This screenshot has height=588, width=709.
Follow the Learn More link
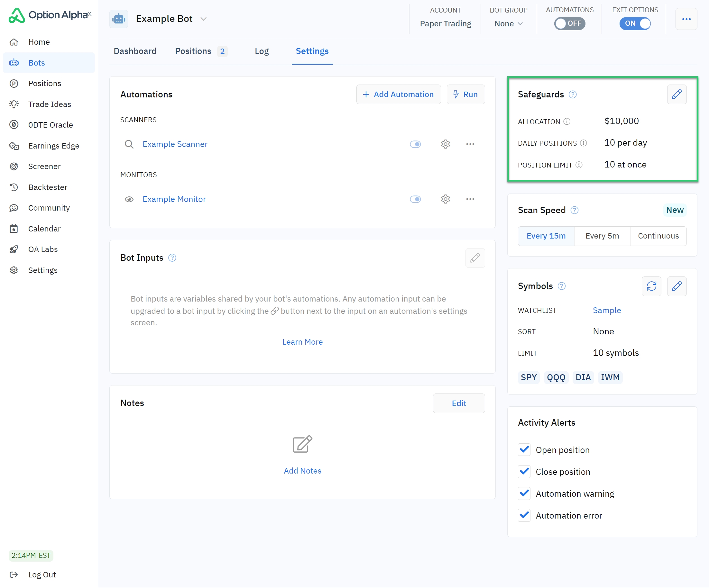coord(302,342)
